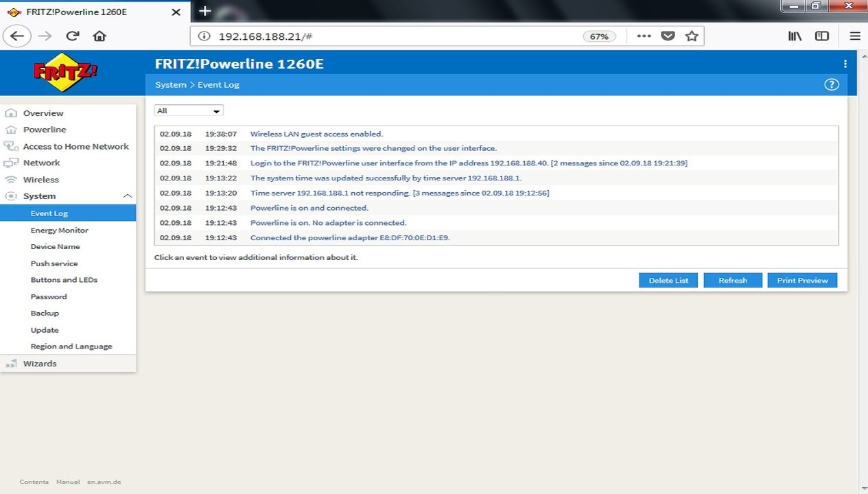Click the Refresh button
868x494 pixels.
733,280
